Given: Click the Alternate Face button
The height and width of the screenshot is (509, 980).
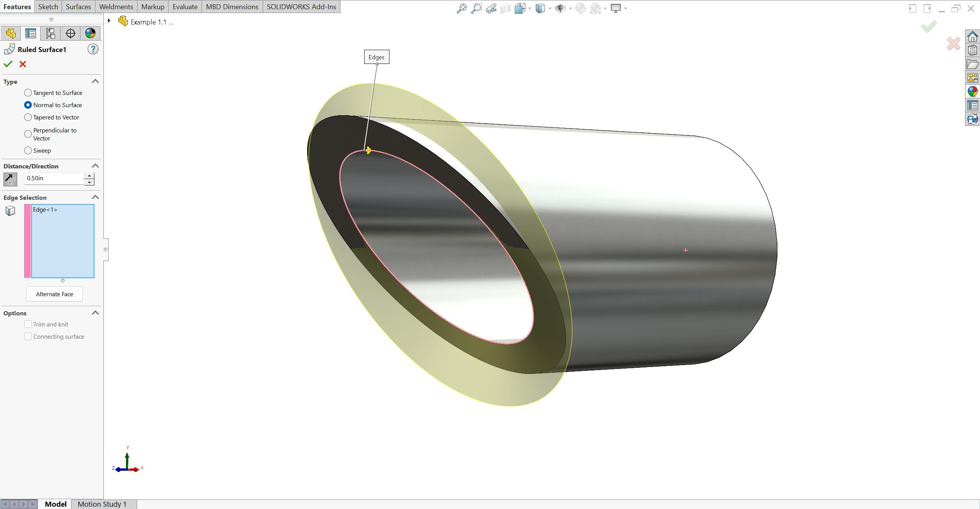Looking at the screenshot, I should coord(54,294).
